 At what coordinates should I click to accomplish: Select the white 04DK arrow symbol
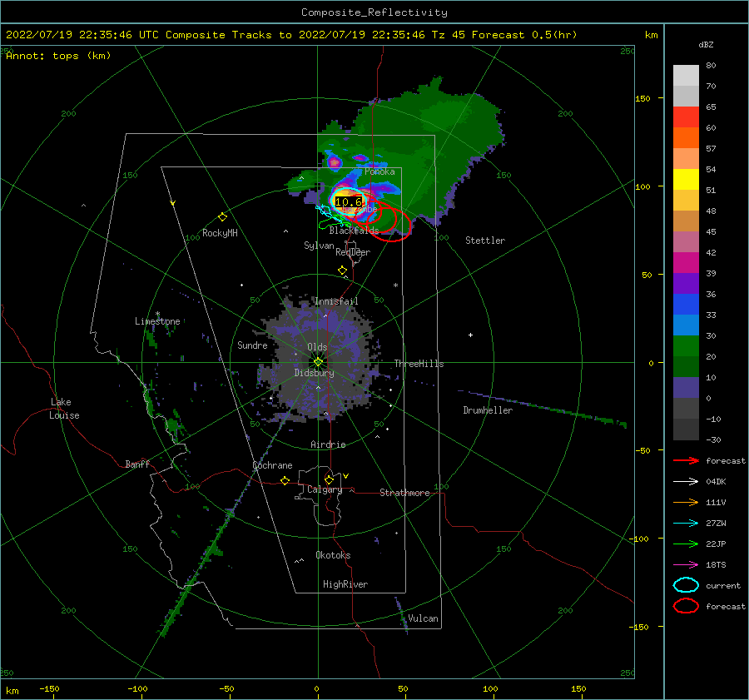pos(686,482)
